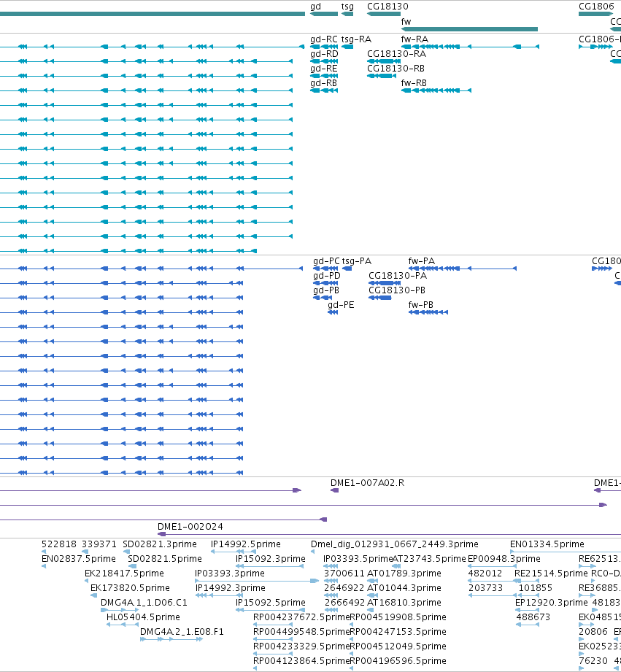Select the 488673 feature label

[533, 617]
